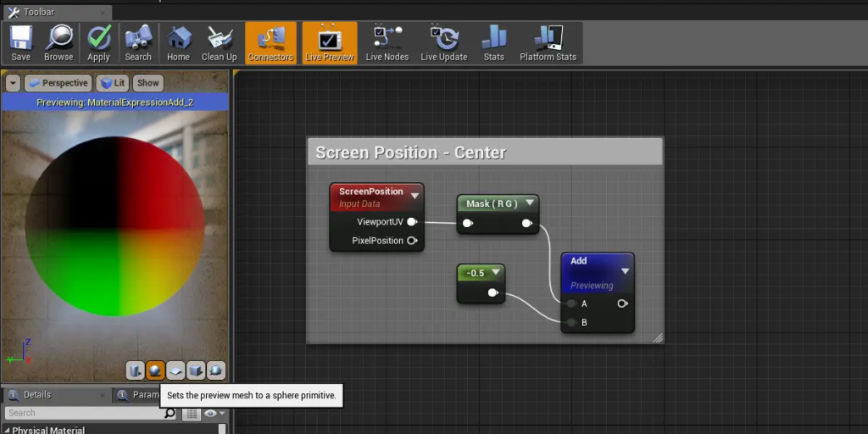Set the preview mesh to cube primitive
The width and height of the screenshot is (868, 434).
pos(196,370)
